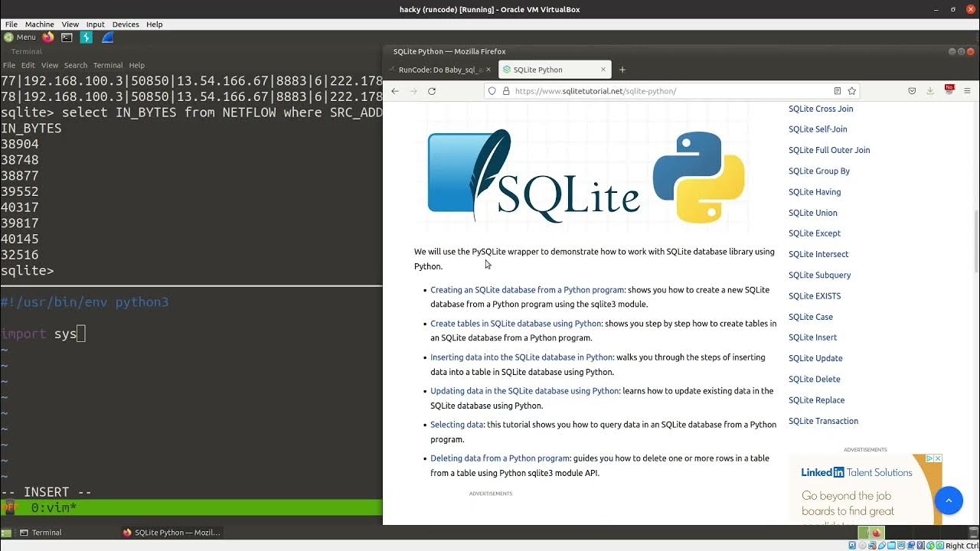Image resolution: width=980 pixels, height=551 pixels.
Task: Bookmark this page with the star icon
Action: (x=851, y=91)
